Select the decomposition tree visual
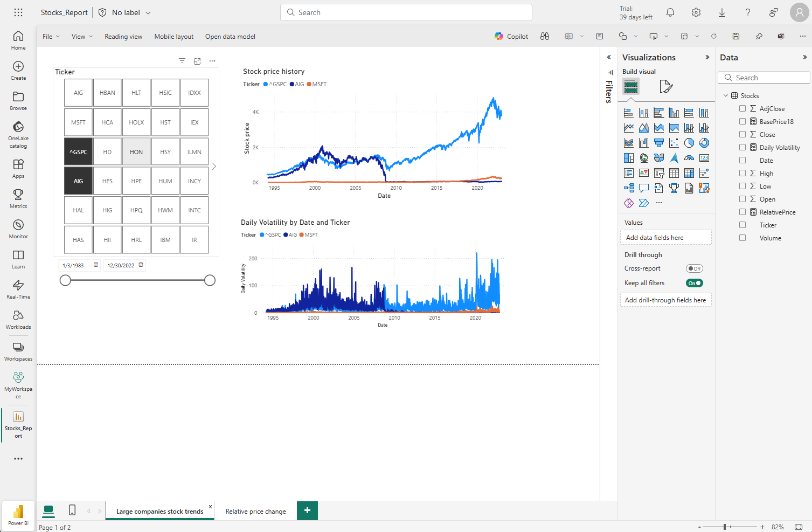The width and height of the screenshot is (812, 532). coord(628,188)
